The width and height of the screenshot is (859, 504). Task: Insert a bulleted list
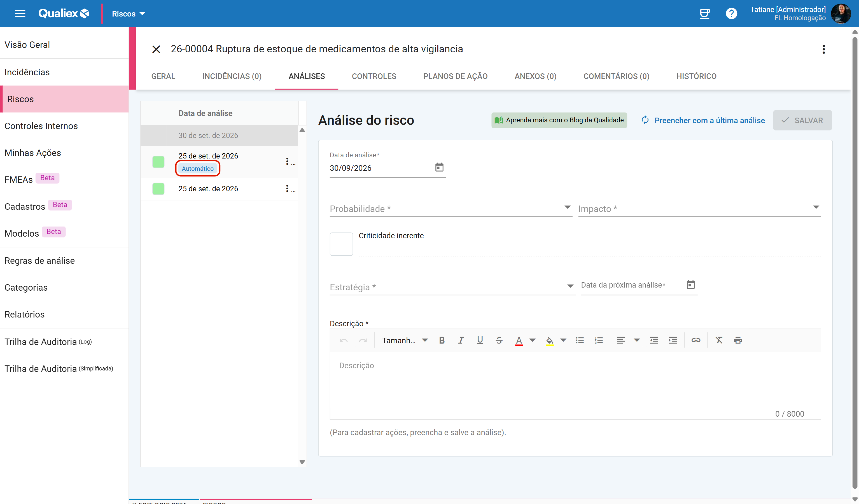580,340
